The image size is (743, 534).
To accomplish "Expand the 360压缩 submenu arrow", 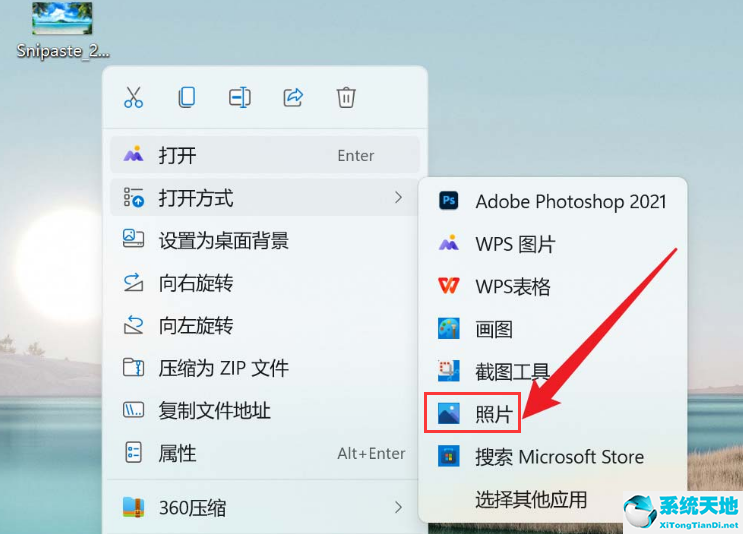I will [x=398, y=508].
